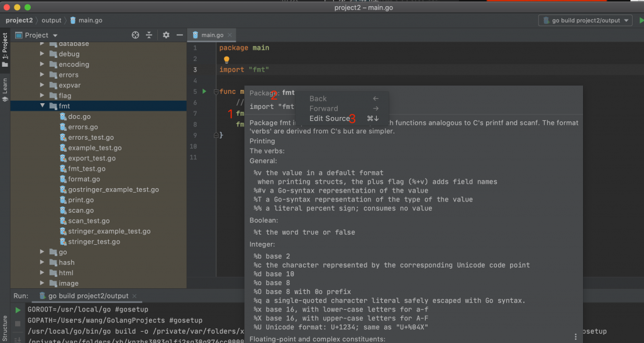This screenshot has width=644, height=343.
Task: Open export_test.go file
Action: coord(92,158)
